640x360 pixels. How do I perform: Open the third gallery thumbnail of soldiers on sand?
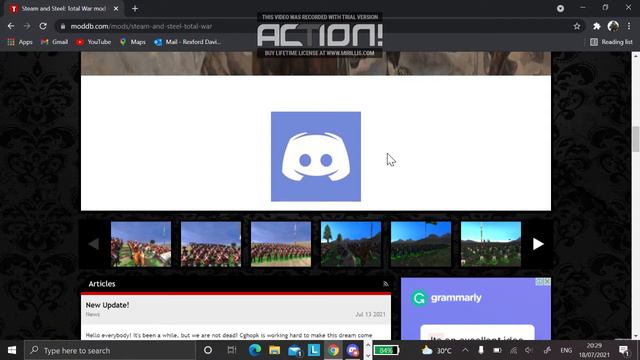[281, 244]
